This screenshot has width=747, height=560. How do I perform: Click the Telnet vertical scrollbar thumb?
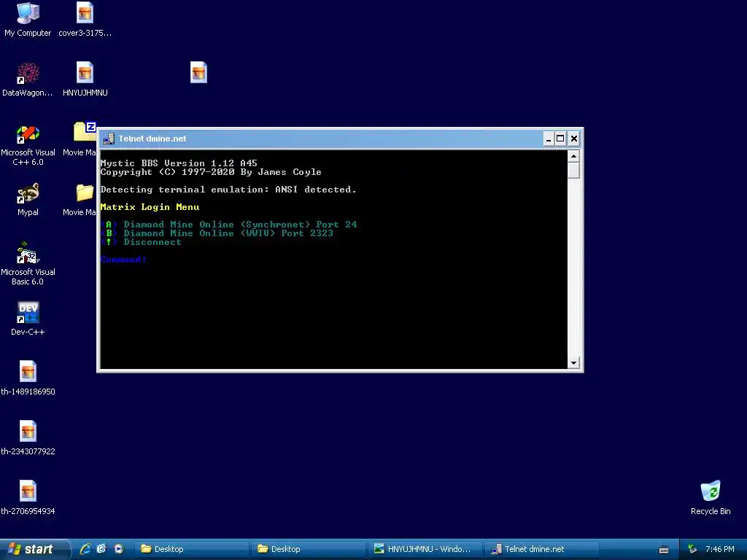[x=573, y=171]
